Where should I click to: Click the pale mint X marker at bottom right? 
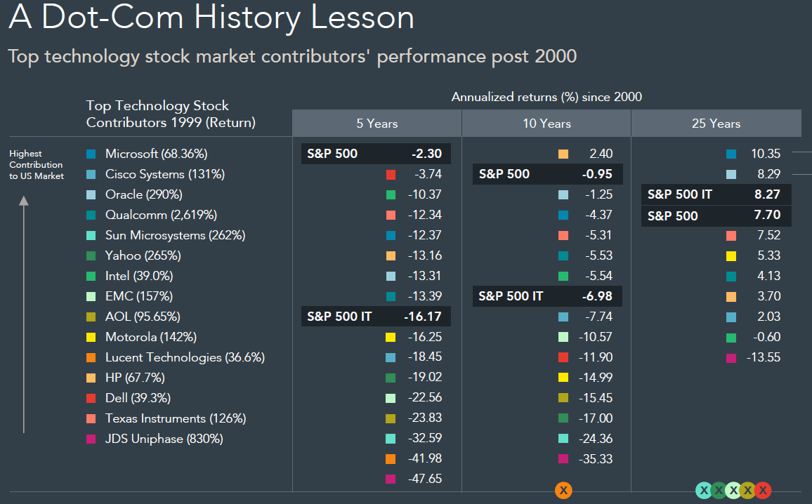[x=734, y=490]
